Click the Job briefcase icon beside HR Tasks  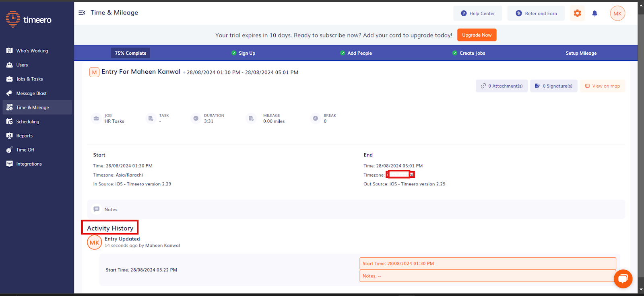point(96,118)
